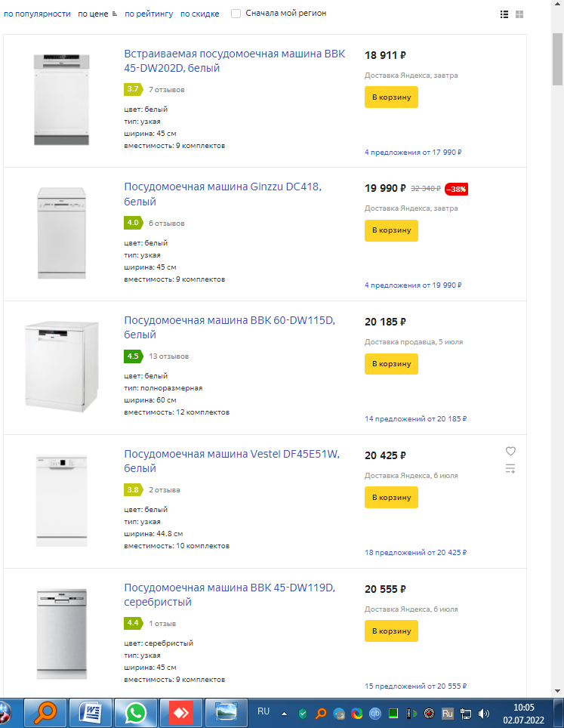This screenshot has width=564, height=728.
Task: Open WhatsApp from the taskbar
Action: pos(136,712)
